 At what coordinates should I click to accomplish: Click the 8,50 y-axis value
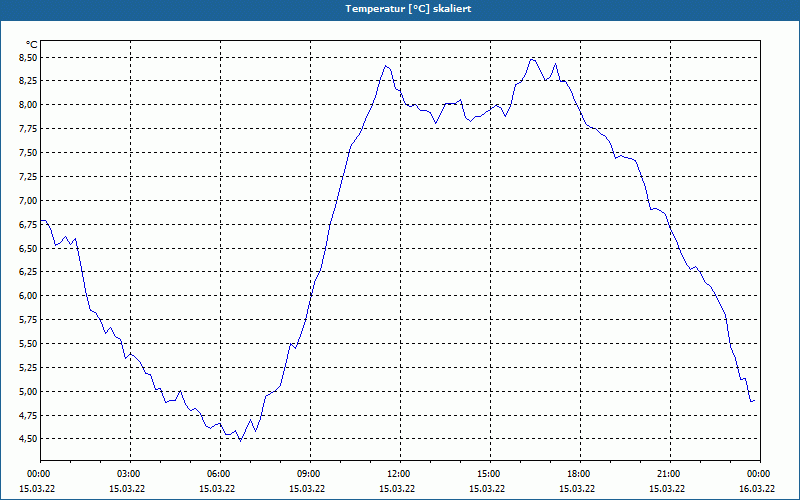(29, 58)
